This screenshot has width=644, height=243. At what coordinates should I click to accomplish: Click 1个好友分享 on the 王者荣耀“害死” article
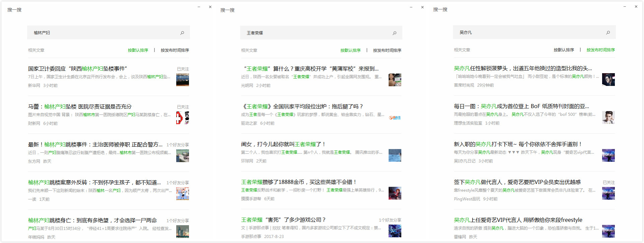click(x=390, y=220)
